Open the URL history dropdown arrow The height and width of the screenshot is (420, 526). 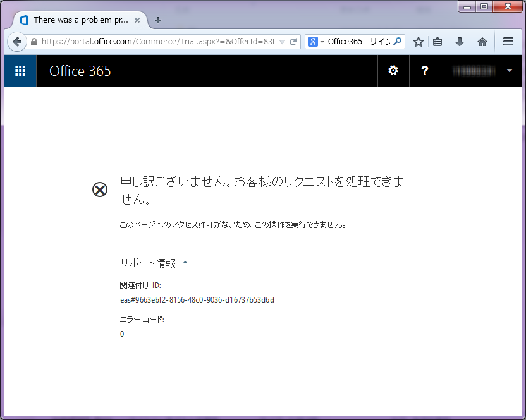[282, 42]
